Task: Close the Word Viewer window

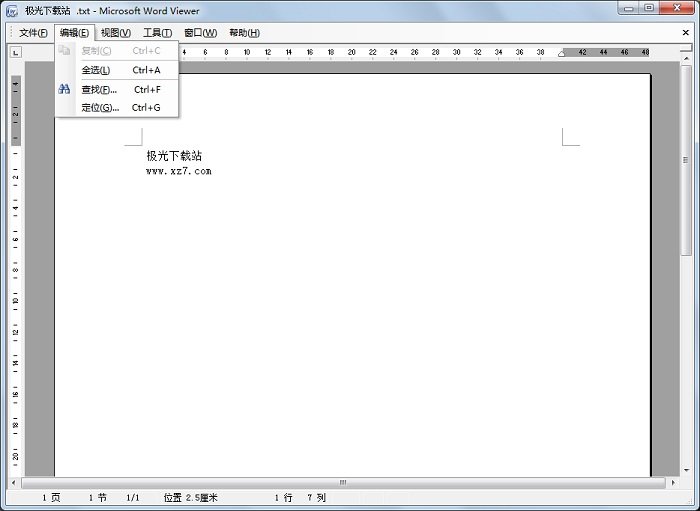Action: click(677, 8)
